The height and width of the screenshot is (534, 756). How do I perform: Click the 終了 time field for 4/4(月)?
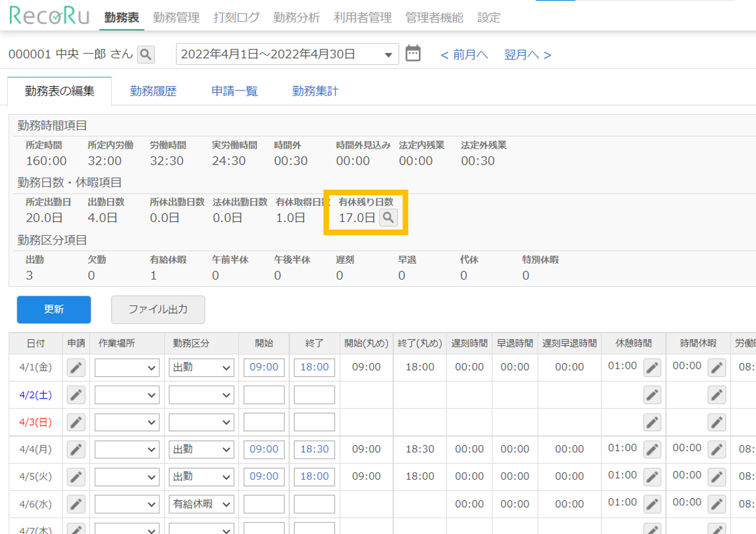[x=314, y=449]
